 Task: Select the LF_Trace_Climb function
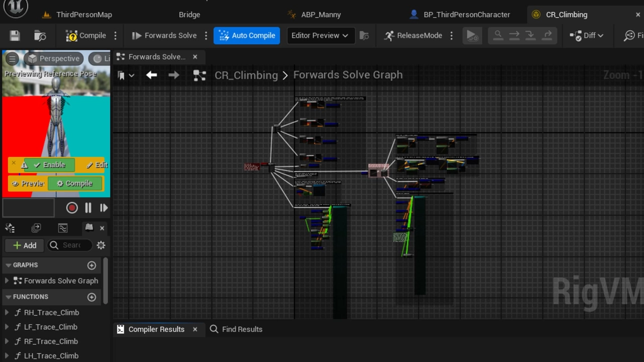pos(50,327)
